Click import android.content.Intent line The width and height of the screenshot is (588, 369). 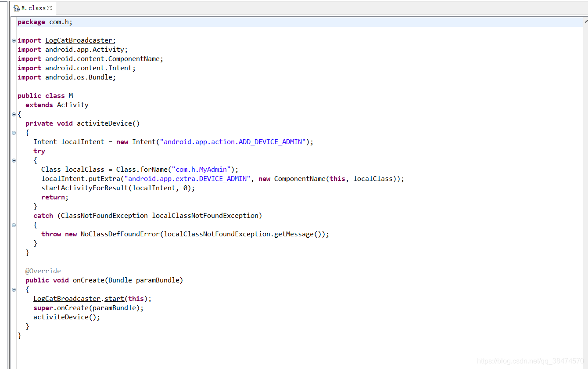point(77,68)
